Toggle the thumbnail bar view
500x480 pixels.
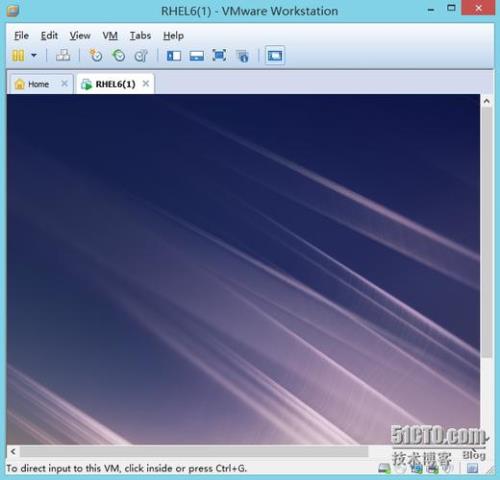[x=197, y=55]
